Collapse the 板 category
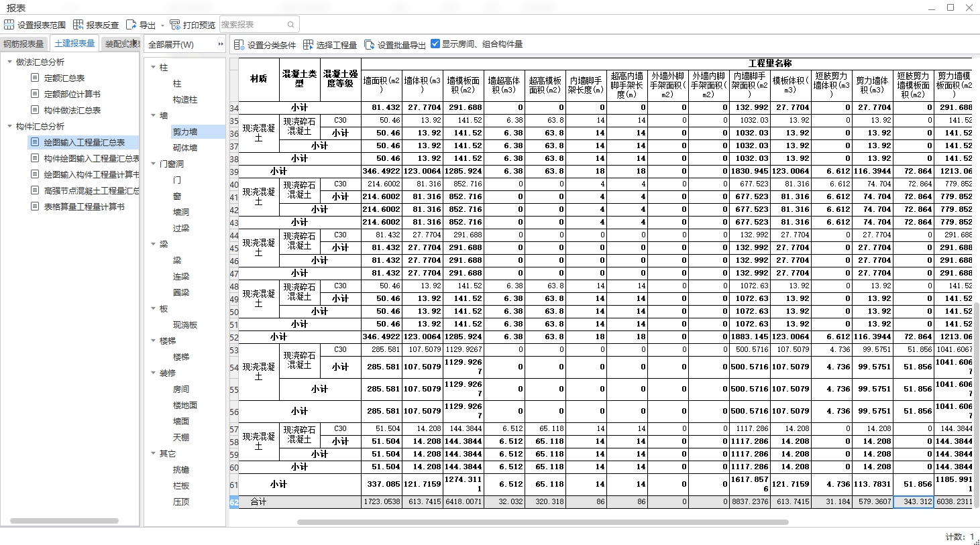980x545 pixels. pos(153,308)
